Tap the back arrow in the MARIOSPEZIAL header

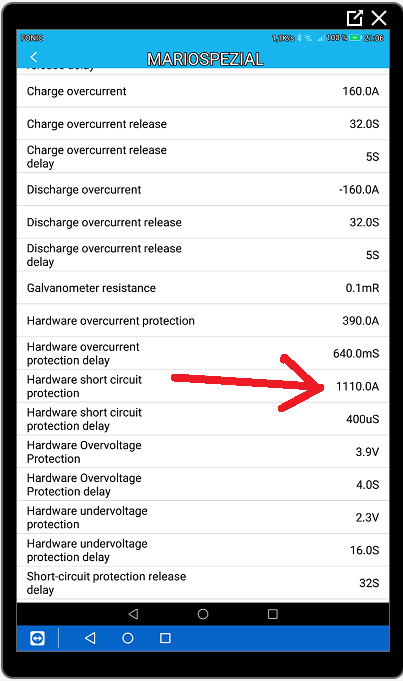33,57
